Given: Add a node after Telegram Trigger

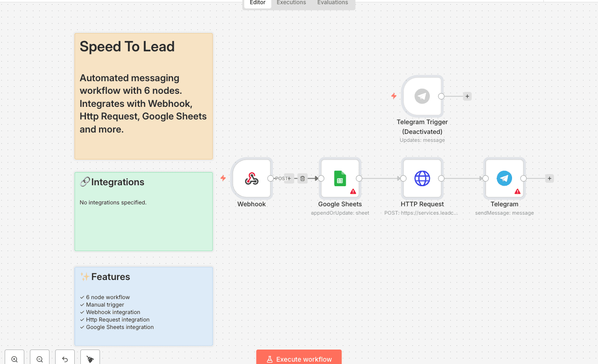Looking at the screenshot, I should [467, 97].
